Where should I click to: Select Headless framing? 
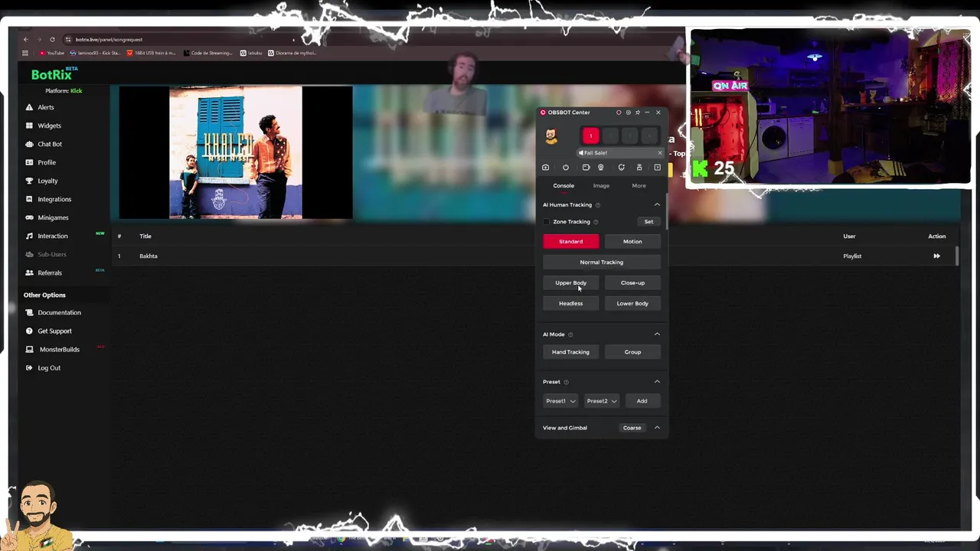point(570,304)
